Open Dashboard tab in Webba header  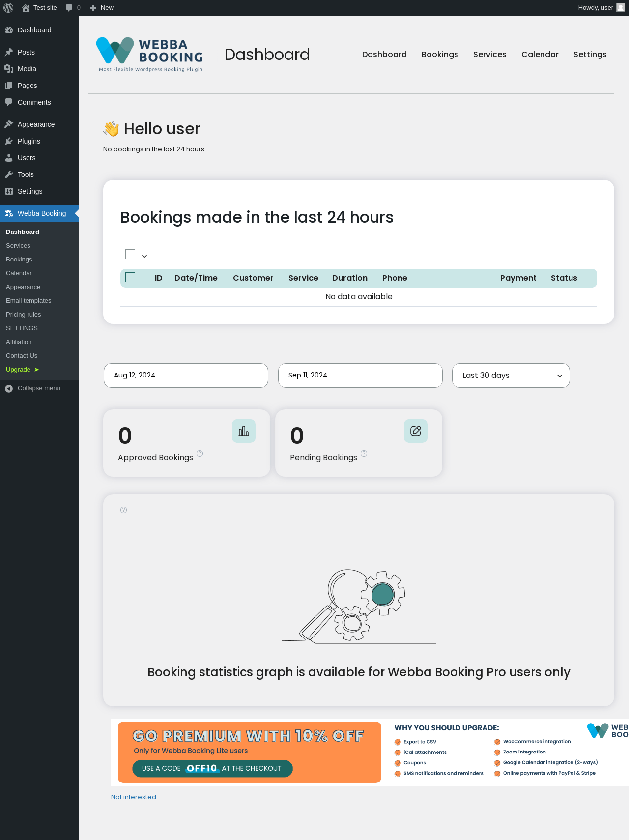[384, 55]
